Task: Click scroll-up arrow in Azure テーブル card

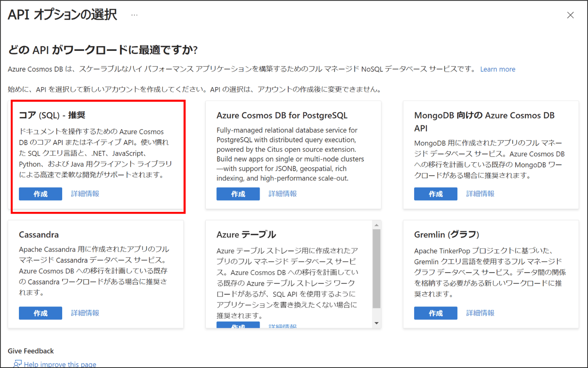Action: pyautogui.click(x=376, y=225)
